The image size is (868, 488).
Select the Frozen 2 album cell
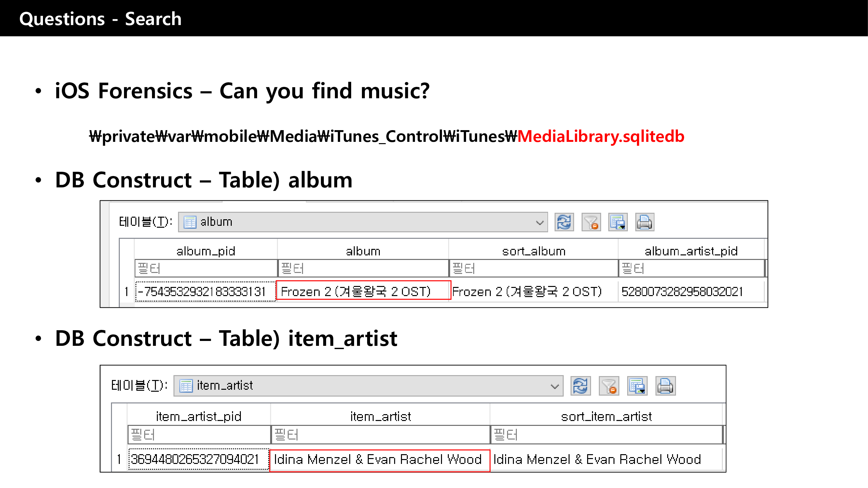pyautogui.click(x=363, y=291)
